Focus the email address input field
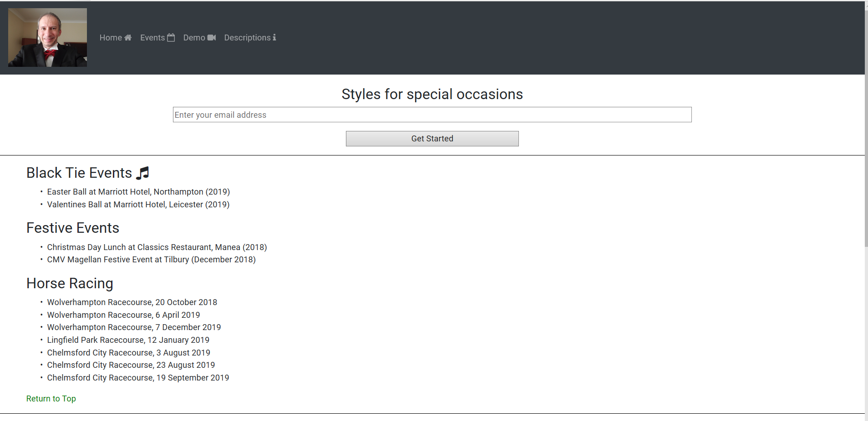The width and height of the screenshot is (868, 421). click(432, 115)
